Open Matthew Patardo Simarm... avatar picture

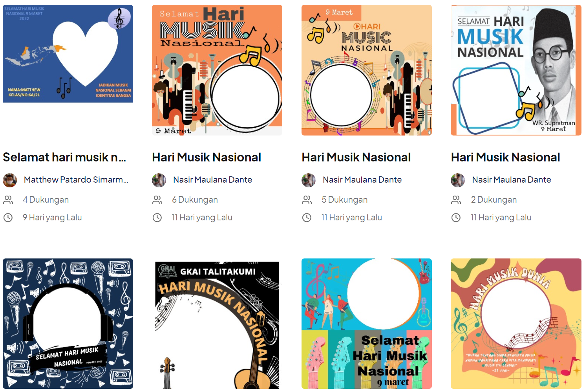(x=10, y=180)
